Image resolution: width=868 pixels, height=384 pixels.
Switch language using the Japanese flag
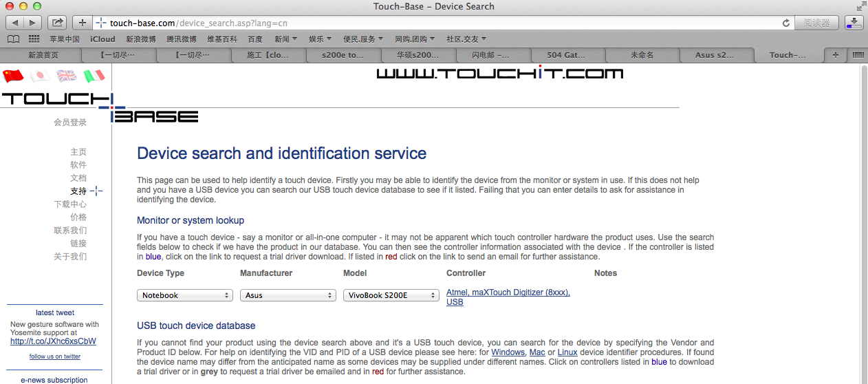click(x=40, y=76)
